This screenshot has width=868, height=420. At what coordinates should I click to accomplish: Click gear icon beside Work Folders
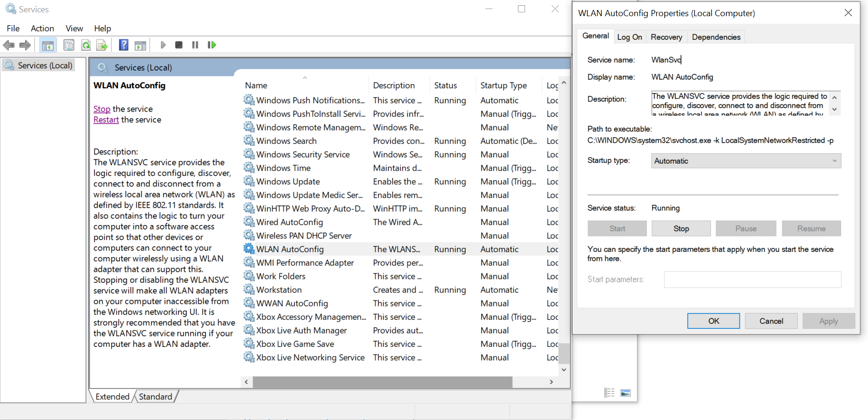[249, 276]
